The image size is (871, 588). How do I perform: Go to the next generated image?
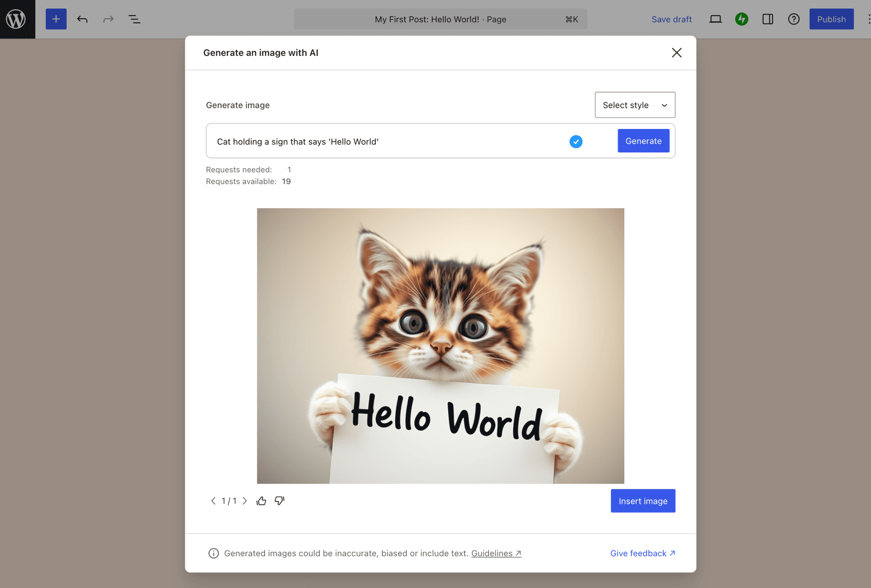tap(245, 501)
